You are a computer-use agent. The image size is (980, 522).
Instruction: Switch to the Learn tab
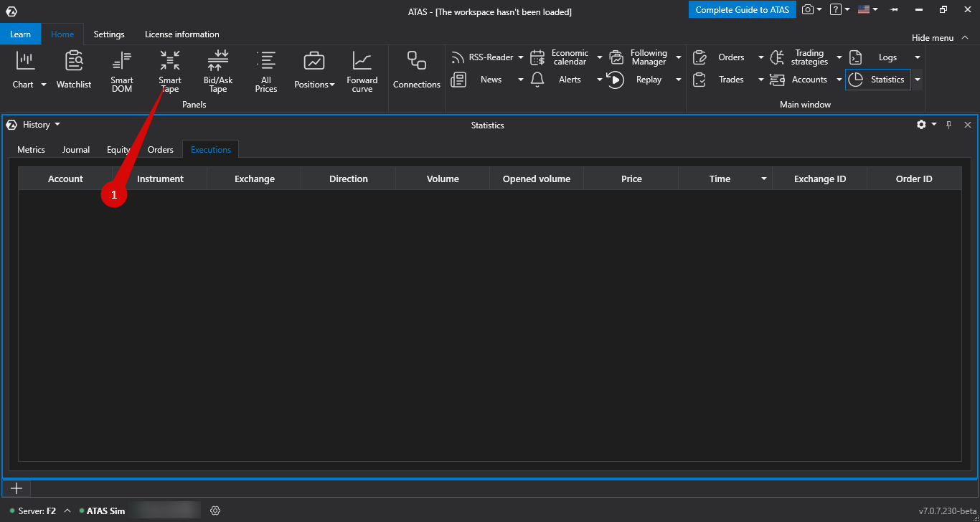[x=21, y=34]
